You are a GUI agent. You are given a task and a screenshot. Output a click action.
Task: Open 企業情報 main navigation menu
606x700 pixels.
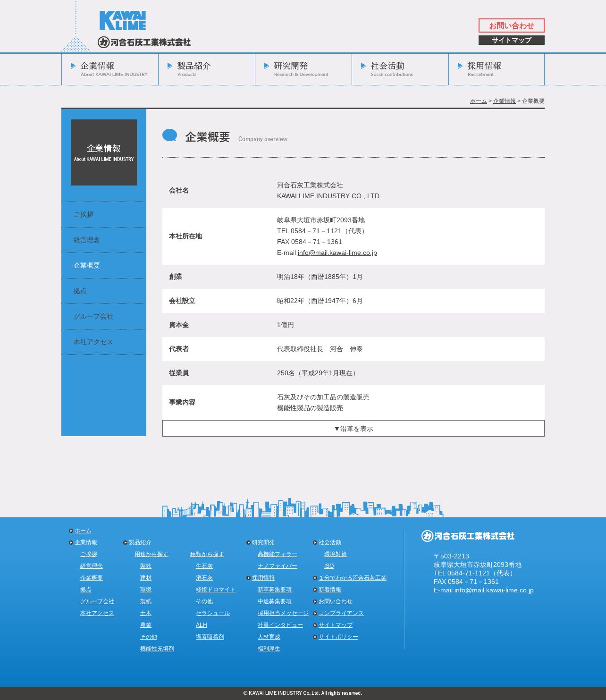[110, 69]
